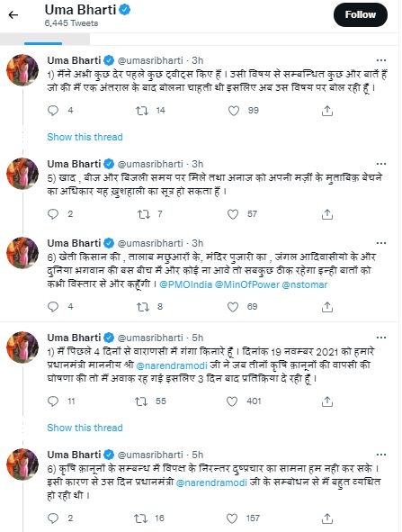Screen dimensions: 402x532
Task: Like the tweet with 157 likes
Action: (x=232, y=518)
